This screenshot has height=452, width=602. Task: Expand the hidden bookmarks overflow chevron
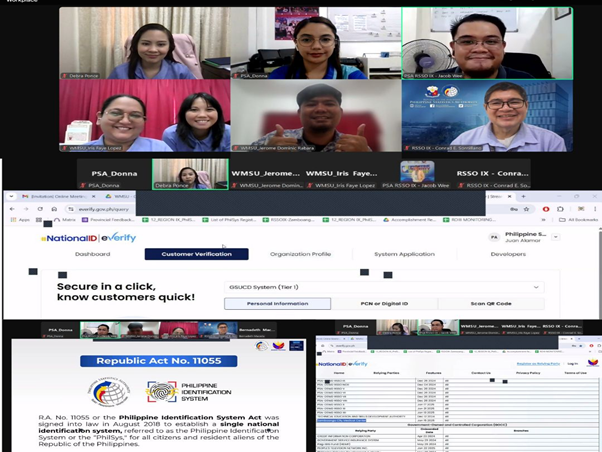[543, 220]
